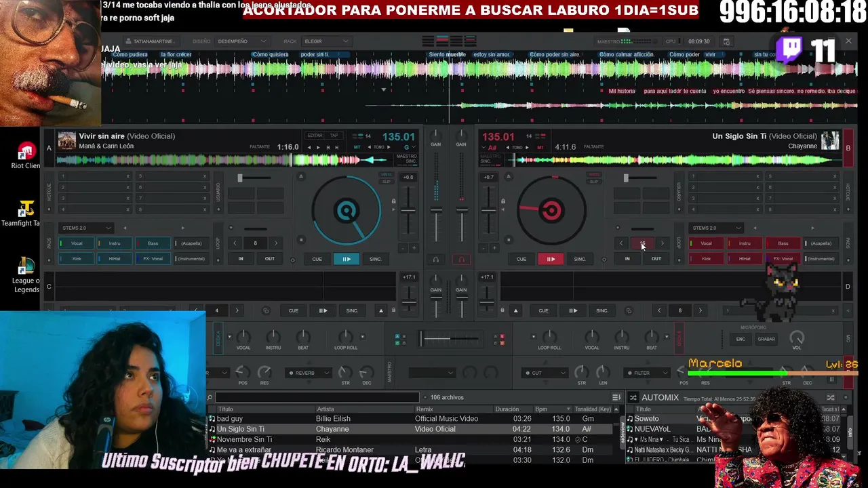Double the loop length on deck B
Image resolution: width=868 pixels, height=488 pixels.
[x=663, y=243]
